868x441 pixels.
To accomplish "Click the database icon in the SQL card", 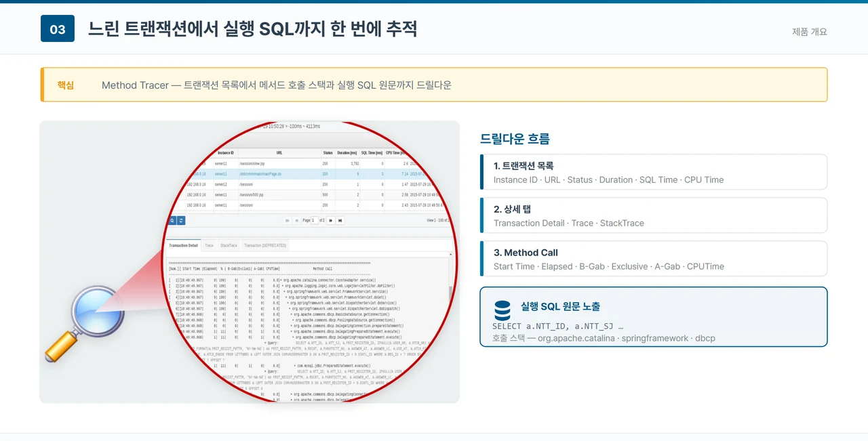I will tap(502, 310).
